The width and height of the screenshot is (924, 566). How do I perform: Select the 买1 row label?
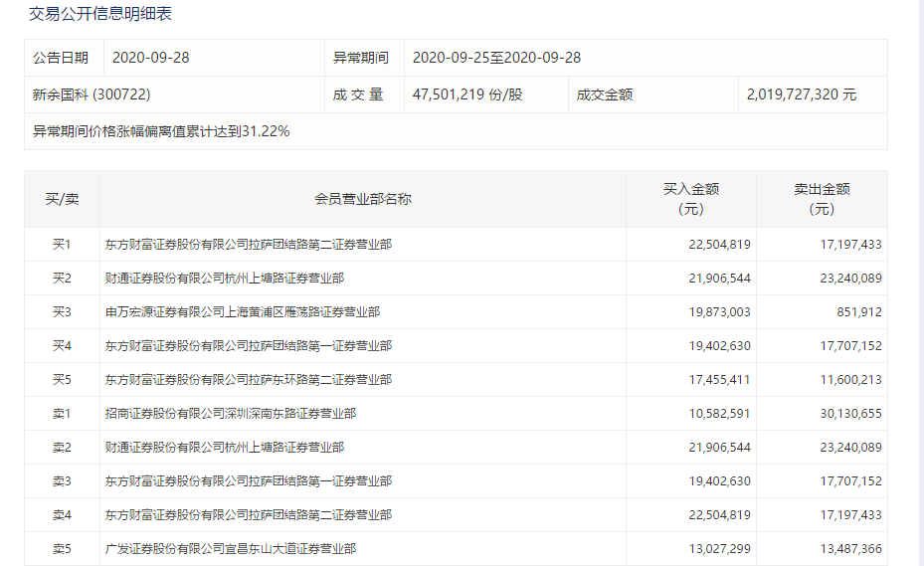point(62,244)
